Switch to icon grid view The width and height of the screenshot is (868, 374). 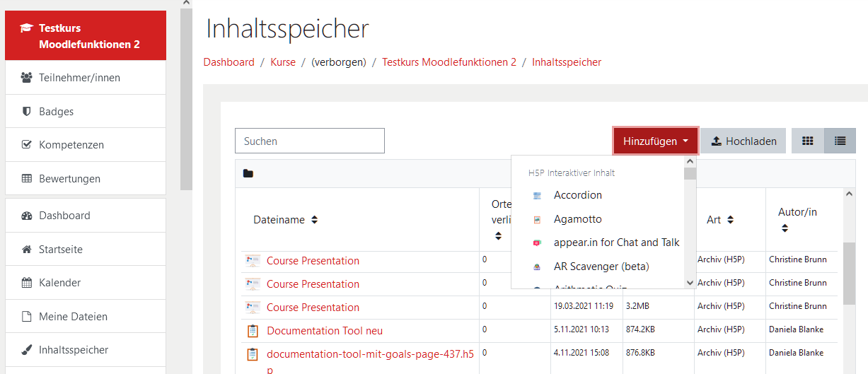point(808,141)
